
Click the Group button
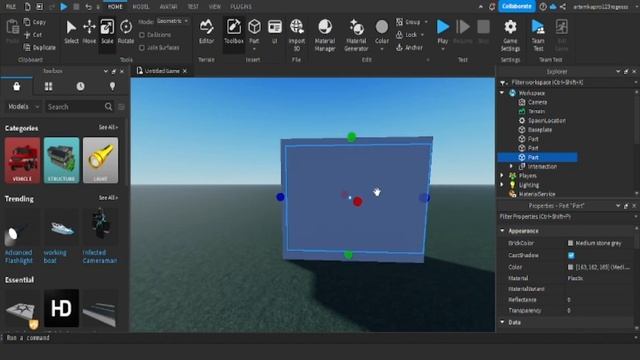(408, 22)
